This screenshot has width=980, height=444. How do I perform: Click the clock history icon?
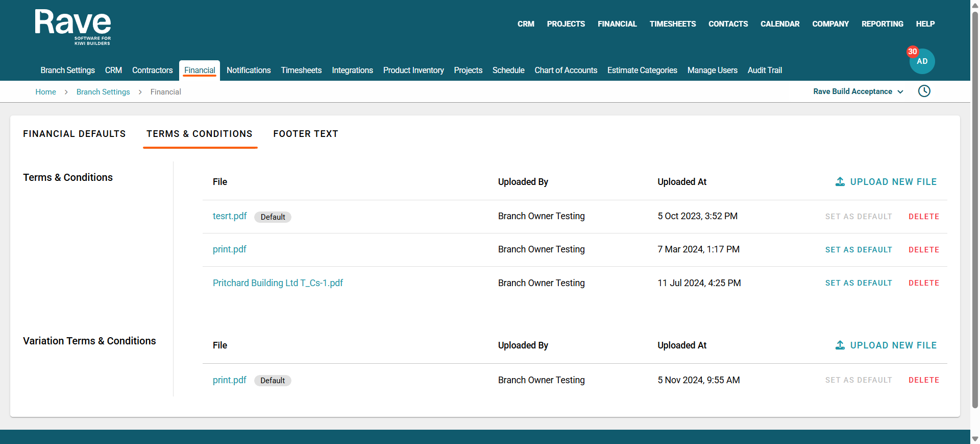click(x=924, y=91)
